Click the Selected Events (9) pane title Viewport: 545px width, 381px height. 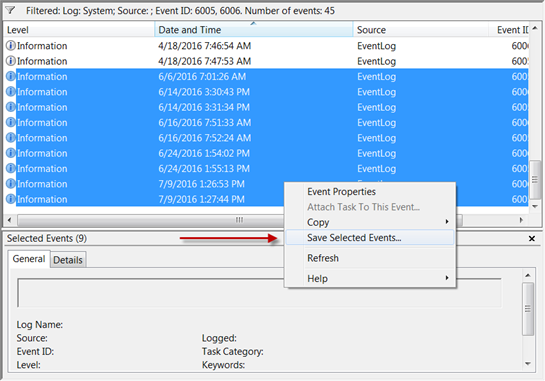click(47, 238)
